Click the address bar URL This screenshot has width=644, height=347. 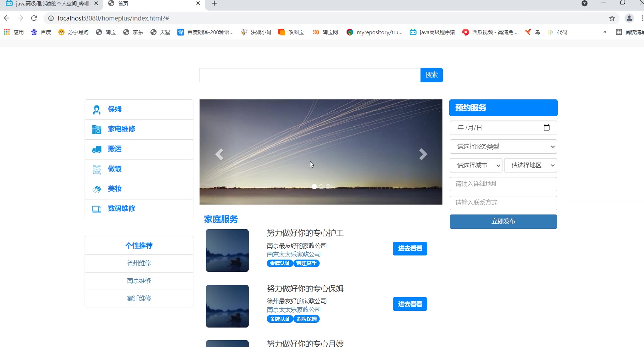click(114, 18)
